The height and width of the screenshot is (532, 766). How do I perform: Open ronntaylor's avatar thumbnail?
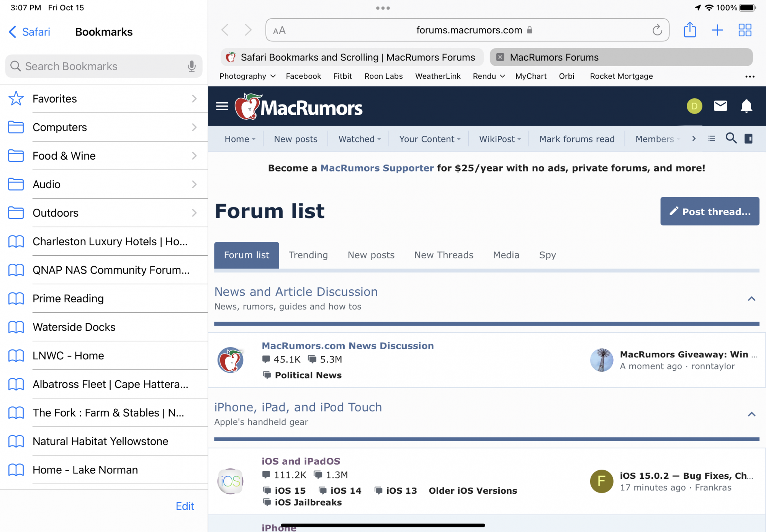pos(602,360)
